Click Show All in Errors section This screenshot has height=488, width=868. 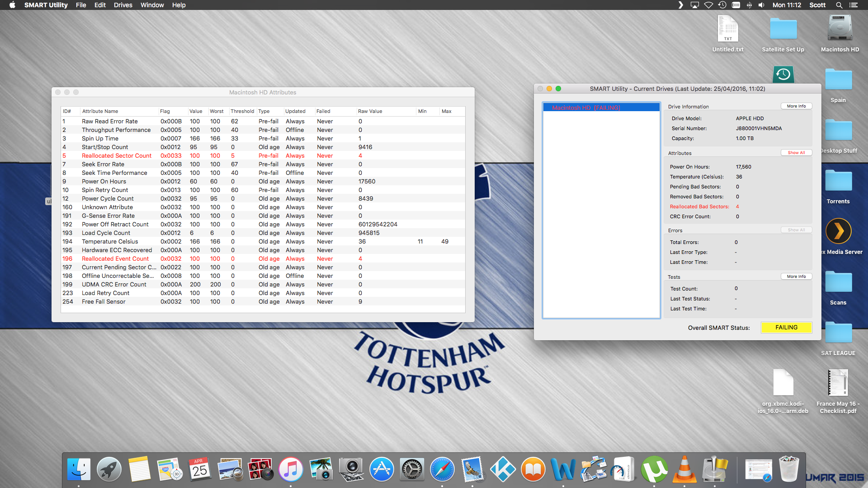click(796, 230)
